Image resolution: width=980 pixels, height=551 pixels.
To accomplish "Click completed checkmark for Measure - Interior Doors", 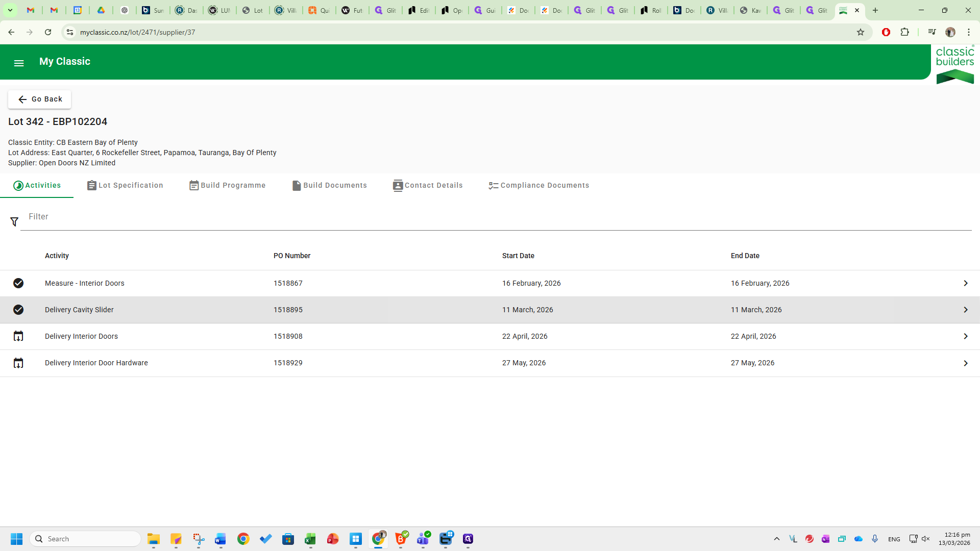I will point(18,283).
